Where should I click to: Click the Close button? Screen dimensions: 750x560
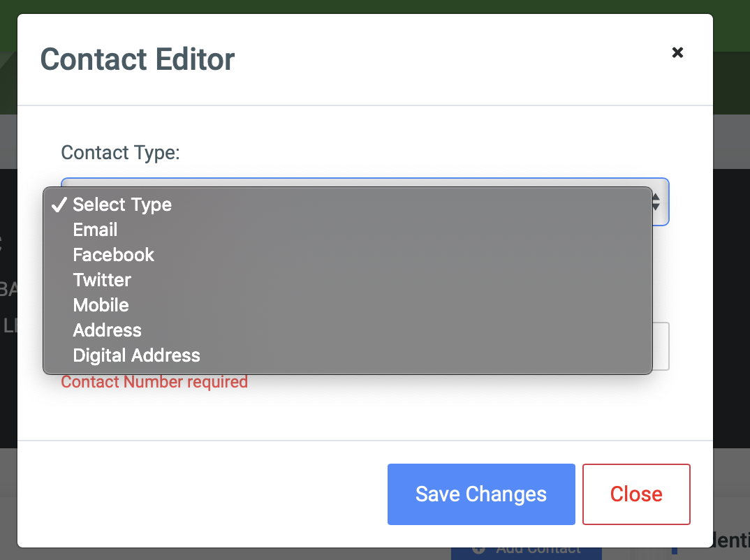(635, 494)
